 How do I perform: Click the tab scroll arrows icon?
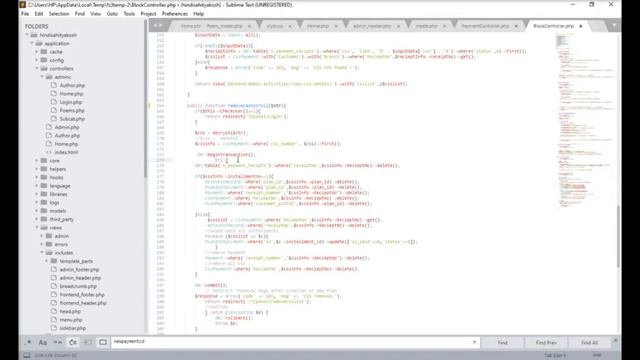(158, 25)
